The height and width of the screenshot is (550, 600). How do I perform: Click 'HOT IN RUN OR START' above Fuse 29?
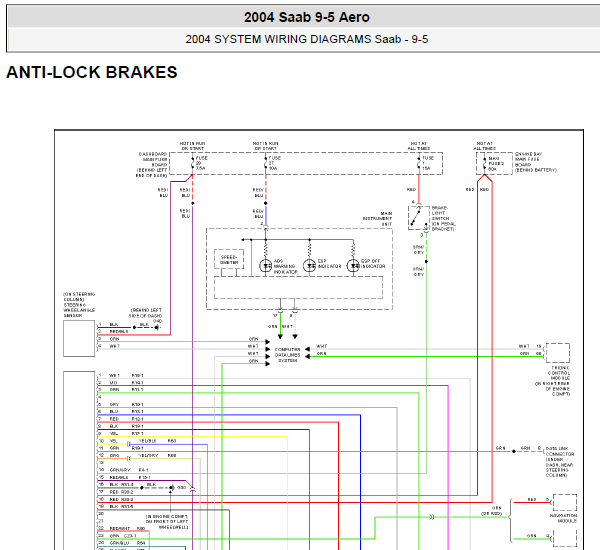tap(192, 146)
